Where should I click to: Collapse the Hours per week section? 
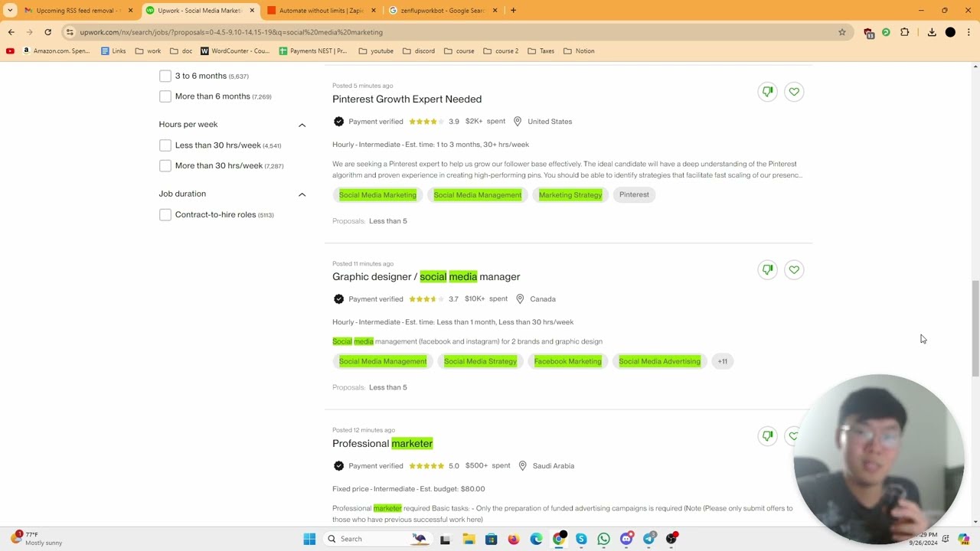[x=302, y=125]
